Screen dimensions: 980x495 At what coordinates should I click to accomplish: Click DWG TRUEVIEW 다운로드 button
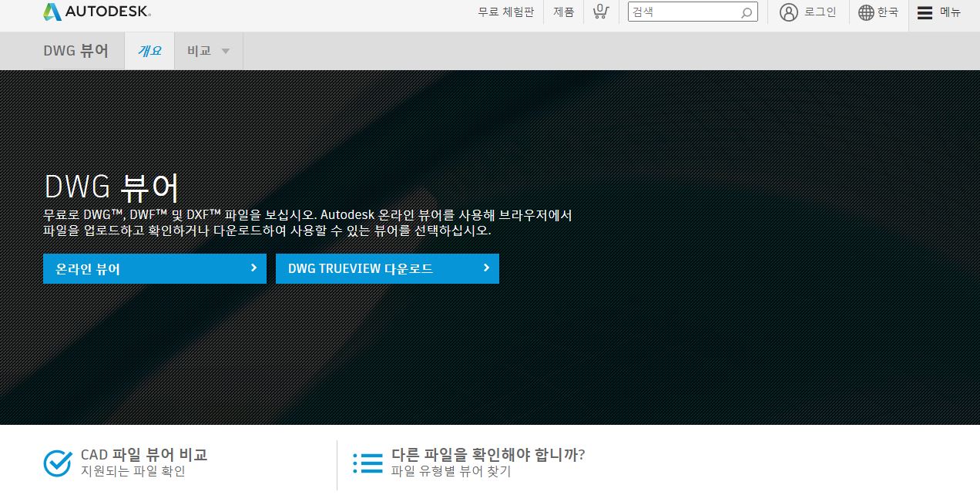click(388, 268)
